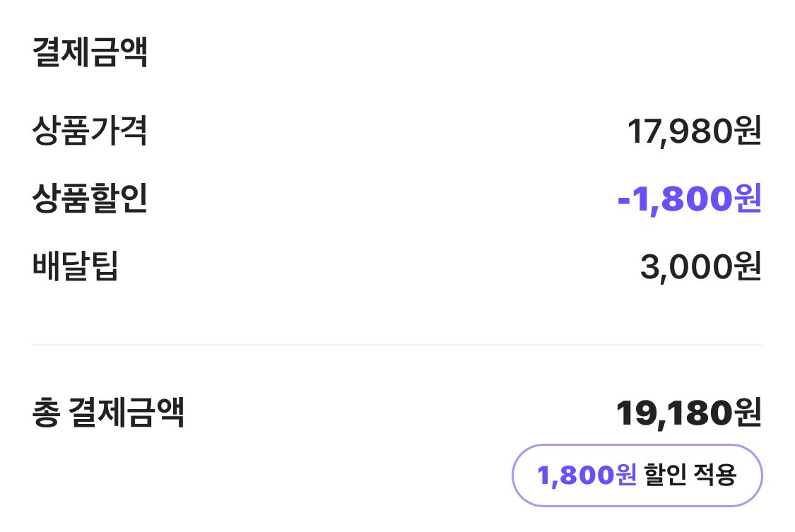Click the purple 원 after -1,800
This screenshot has width=795, height=532.
pyautogui.click(x=746, y=200)
